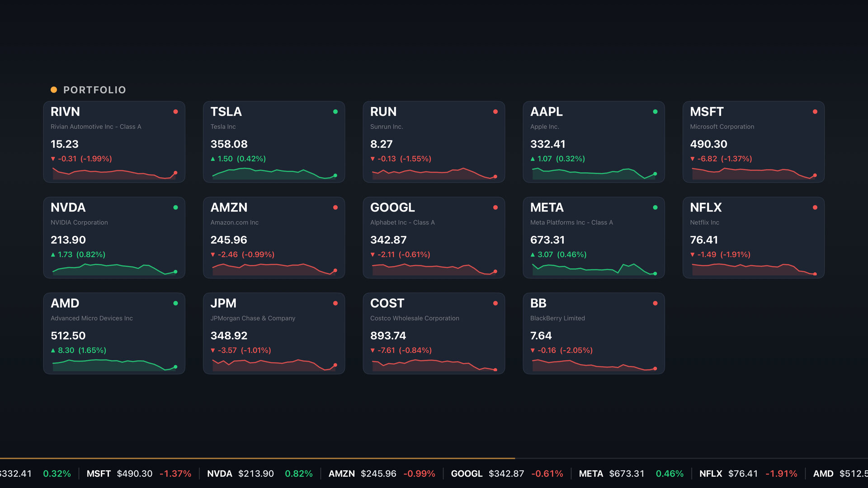Click the red status dot on COST card
868x488 pixels.
pos(495,303)
